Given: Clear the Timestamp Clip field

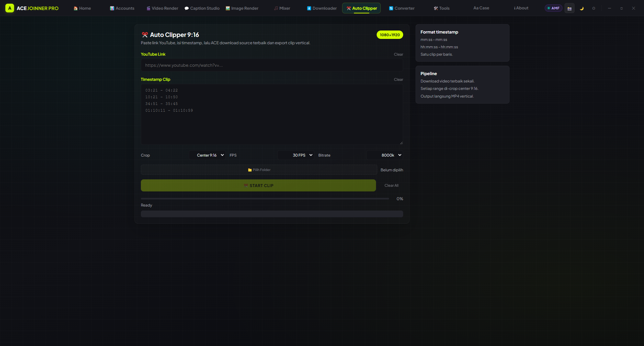Looking at the screenshot, I should [x=398, y=79].
